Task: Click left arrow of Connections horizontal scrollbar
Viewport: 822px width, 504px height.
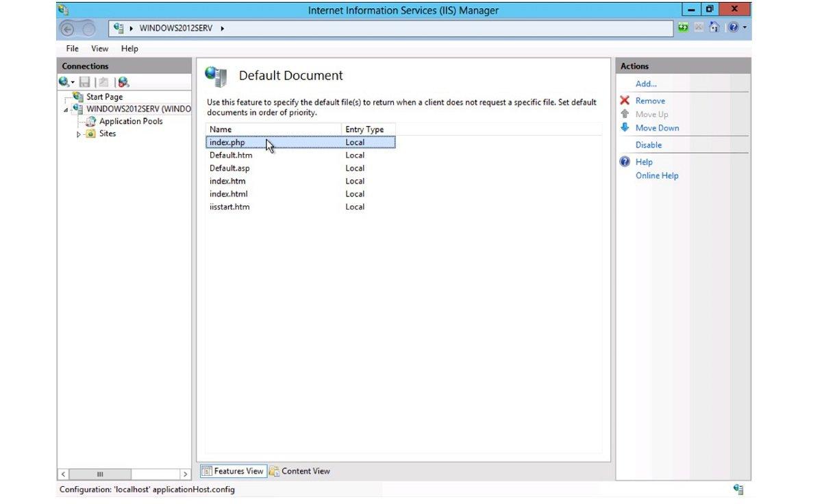Action: click(x=64, y=474)
